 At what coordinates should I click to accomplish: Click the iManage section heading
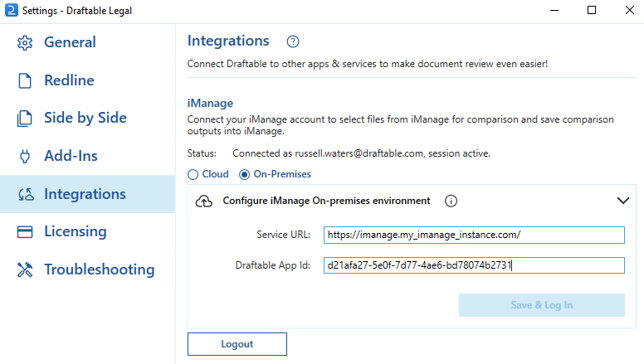(x=210, y=103)
